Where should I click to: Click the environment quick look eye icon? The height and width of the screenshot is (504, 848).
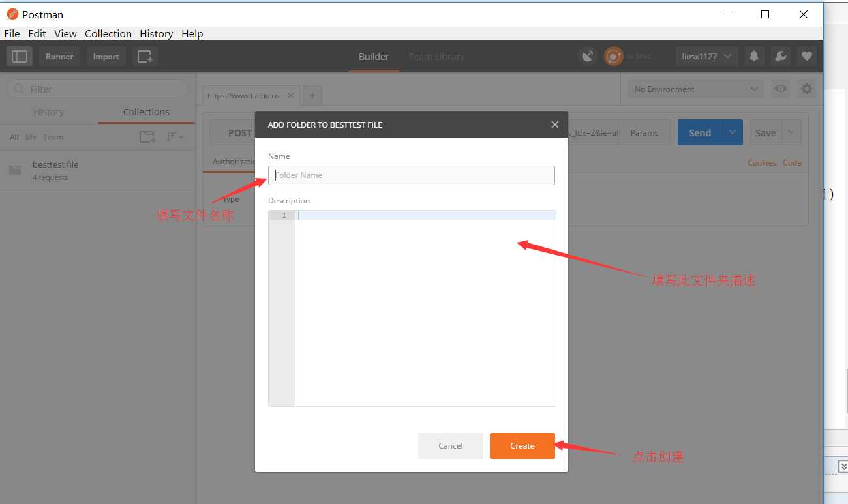pyautogui.click(x=780, y=89)
